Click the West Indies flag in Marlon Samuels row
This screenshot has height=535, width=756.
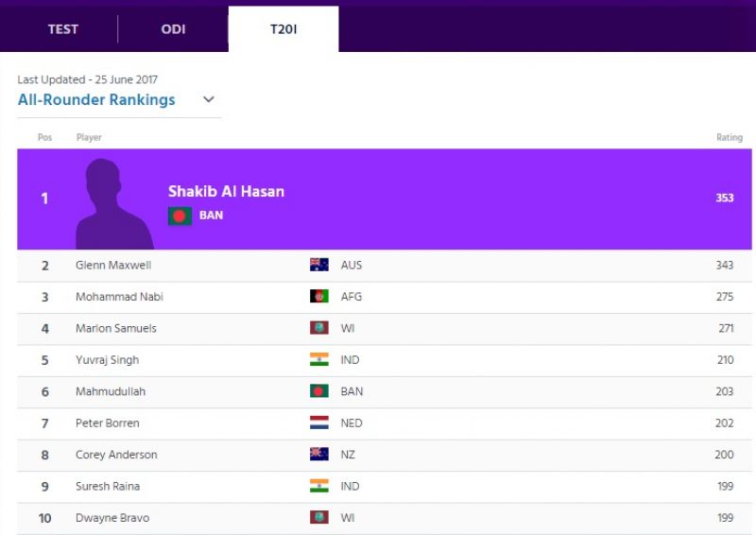tap(319, 328)
